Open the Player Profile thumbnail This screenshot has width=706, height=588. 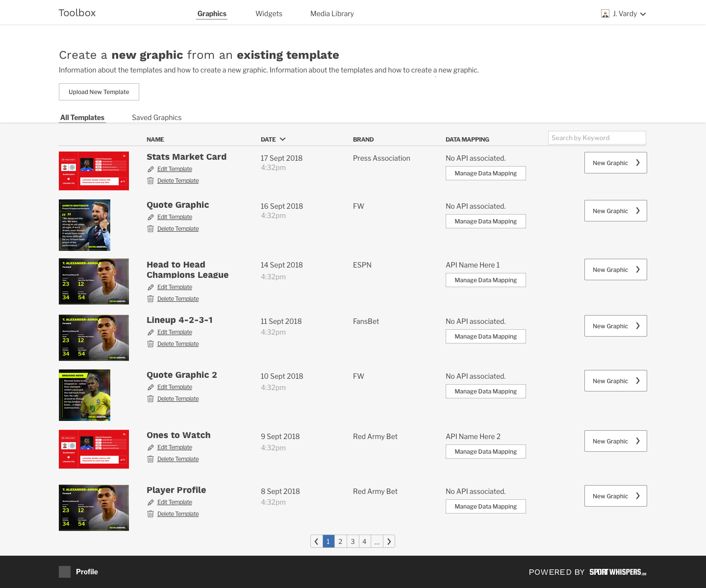point(94,508)
